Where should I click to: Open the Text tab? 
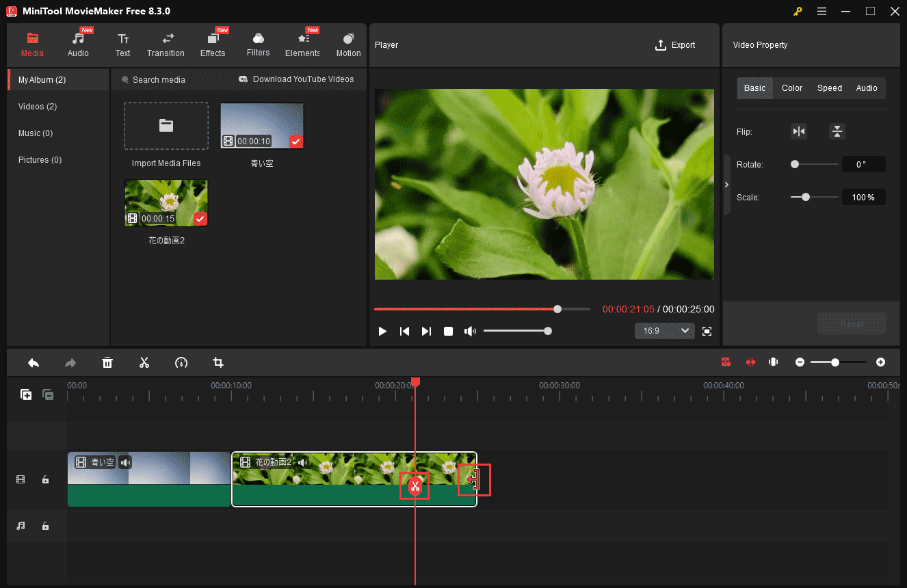(x=122, y=44)
